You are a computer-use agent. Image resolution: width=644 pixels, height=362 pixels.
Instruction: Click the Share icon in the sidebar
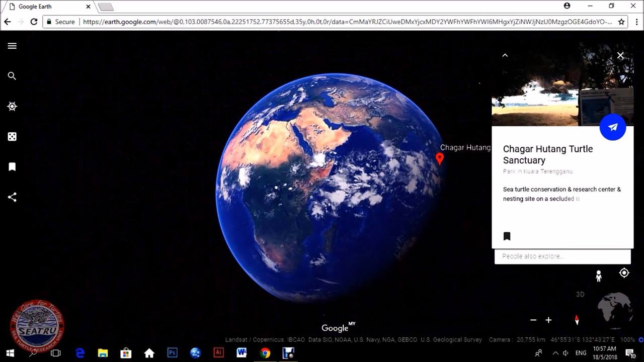(12, 197)
